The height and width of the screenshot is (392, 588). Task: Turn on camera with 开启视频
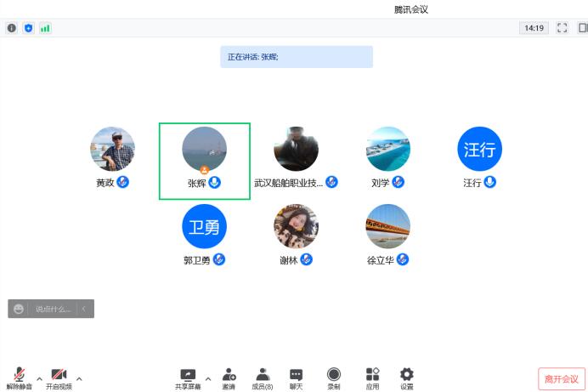coord(59,379)
